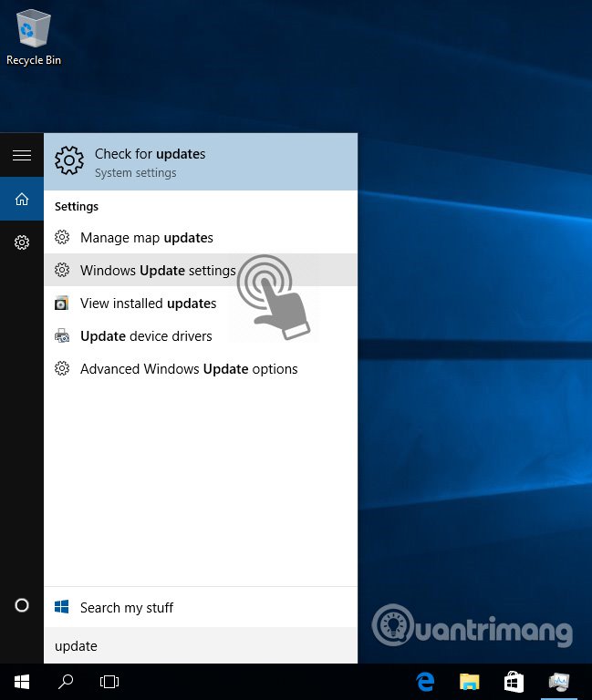Click the Windows logo beside Search my stuff
This screenshot has width=592, height=700.
(x=62, y=607)
